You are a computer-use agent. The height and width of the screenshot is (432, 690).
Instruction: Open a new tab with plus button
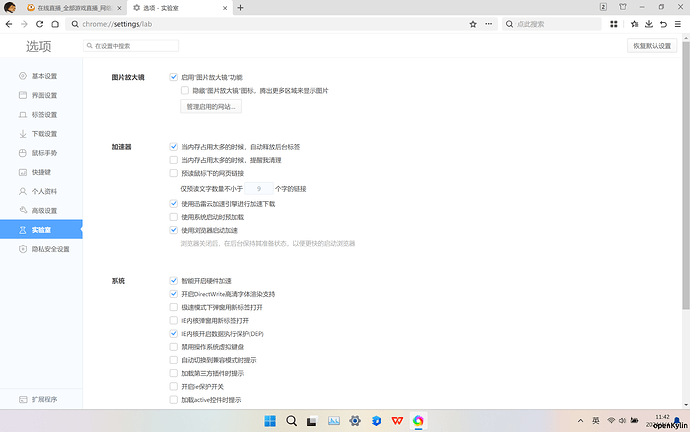[x=240, y=7]
